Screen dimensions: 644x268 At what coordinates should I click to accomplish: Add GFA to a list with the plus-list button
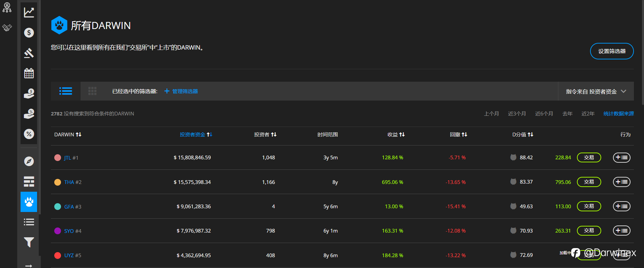(621, 206)
